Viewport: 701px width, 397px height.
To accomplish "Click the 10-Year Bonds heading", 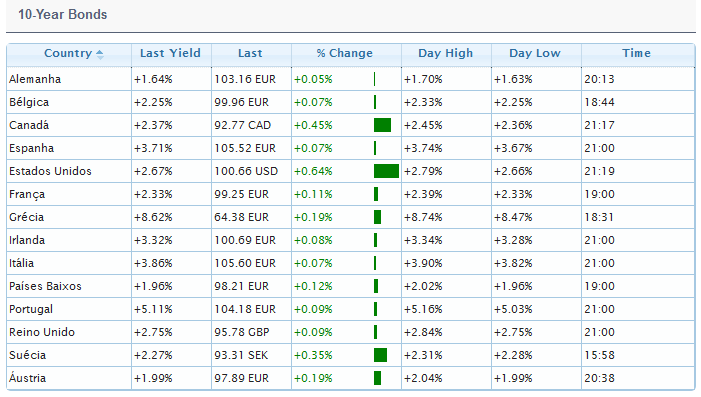I will tap(63, 14).
